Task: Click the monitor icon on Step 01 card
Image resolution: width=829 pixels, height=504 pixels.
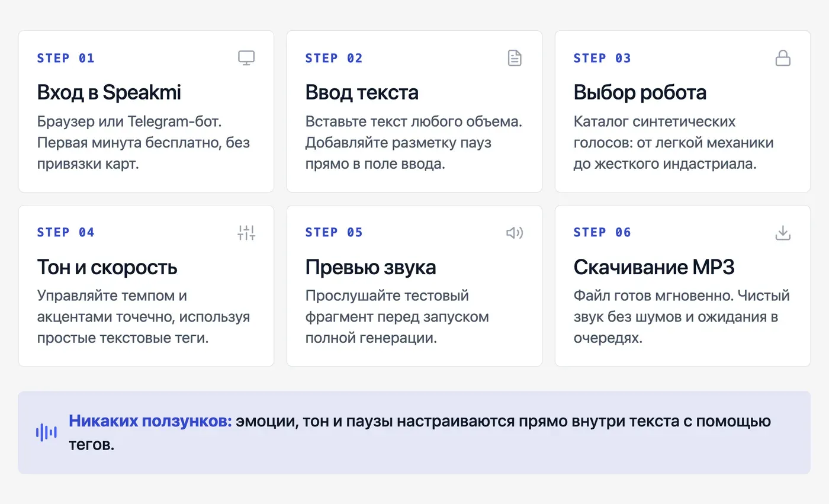Action: [x=246, y=58]
